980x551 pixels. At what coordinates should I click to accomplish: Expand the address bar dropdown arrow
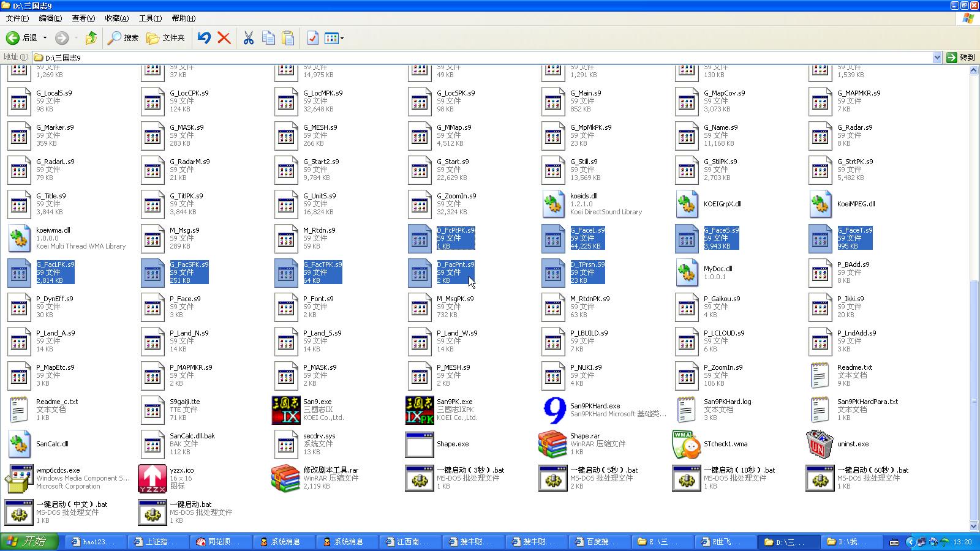pos(937,58)
